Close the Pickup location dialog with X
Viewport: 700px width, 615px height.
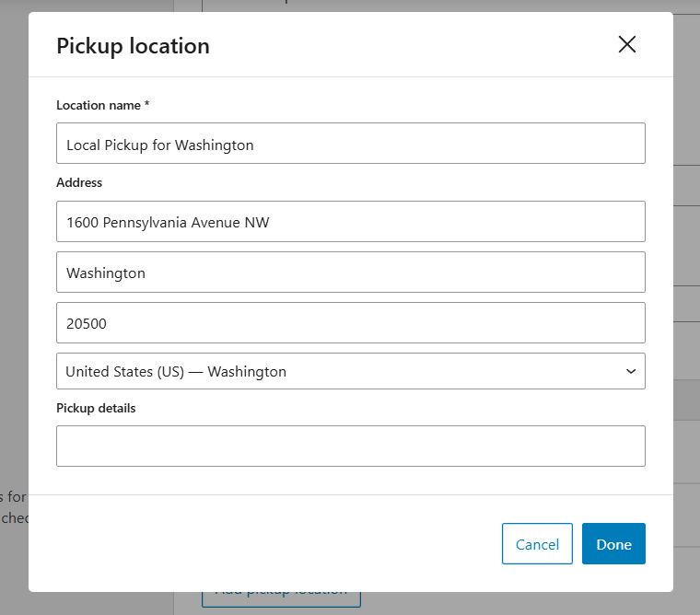(627, 44)
